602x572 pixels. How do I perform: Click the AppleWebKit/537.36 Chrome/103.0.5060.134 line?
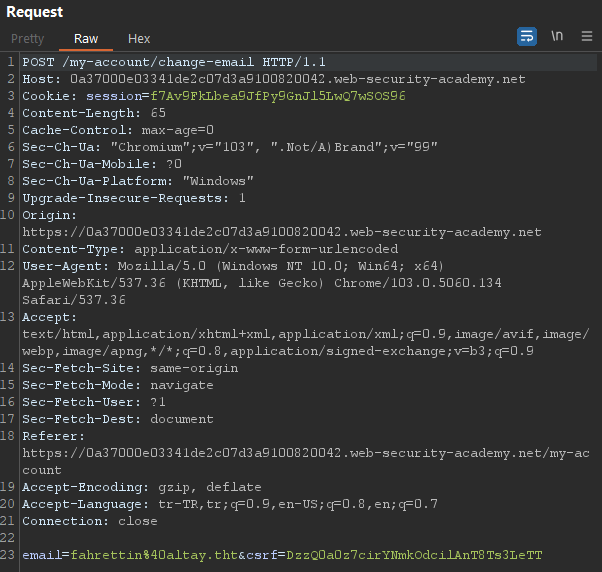pyautogui.click(x=262, y=283)
